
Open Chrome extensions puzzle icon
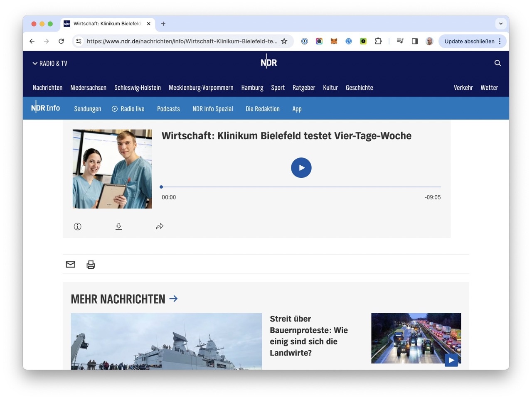pyautogui.click(x=378, y=41)
